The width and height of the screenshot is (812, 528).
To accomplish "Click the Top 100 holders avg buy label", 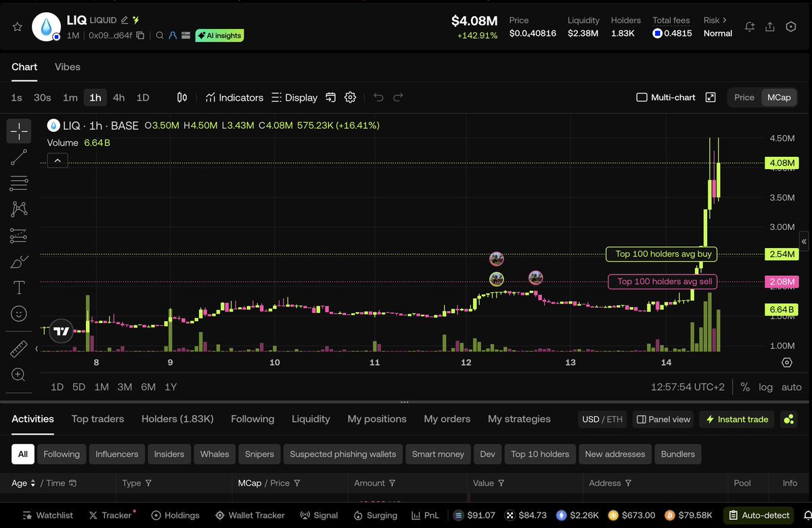I will click(x=662, y=254).
